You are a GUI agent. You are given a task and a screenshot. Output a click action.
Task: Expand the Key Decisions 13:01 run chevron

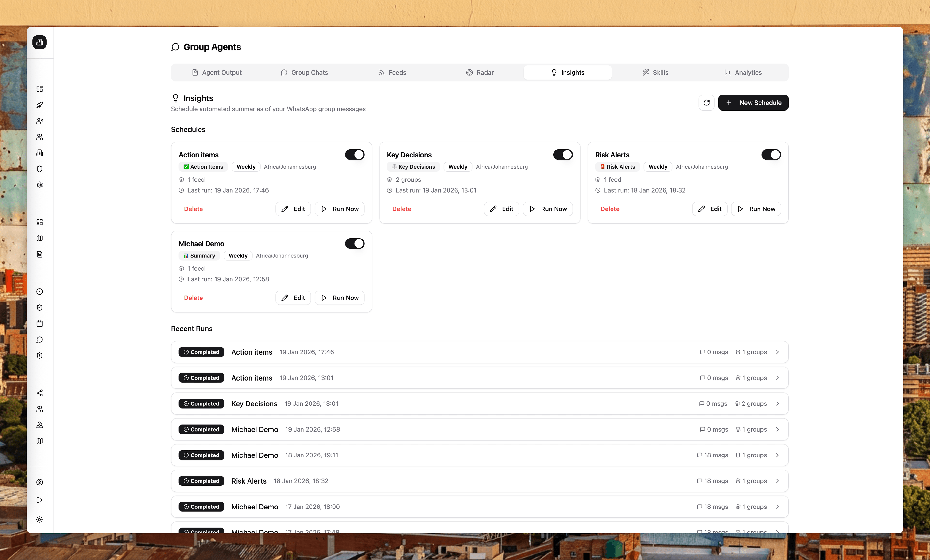(777, 403)
